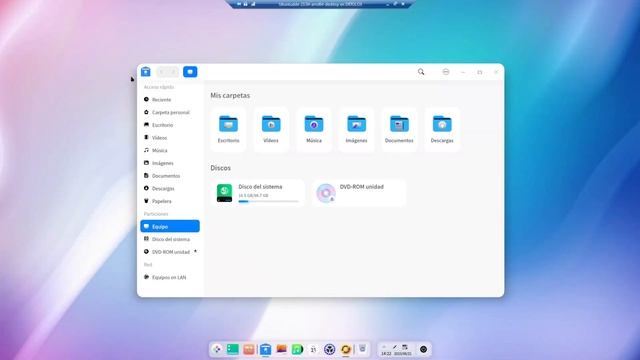
Task: Click the black round dock button
Action: (x=424, y=349)
